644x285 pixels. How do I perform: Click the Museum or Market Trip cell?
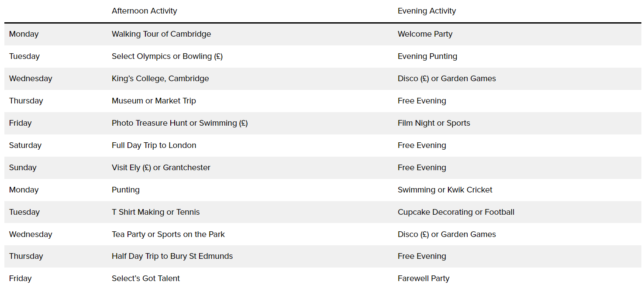pyautogui.click(x=154, y=101)
